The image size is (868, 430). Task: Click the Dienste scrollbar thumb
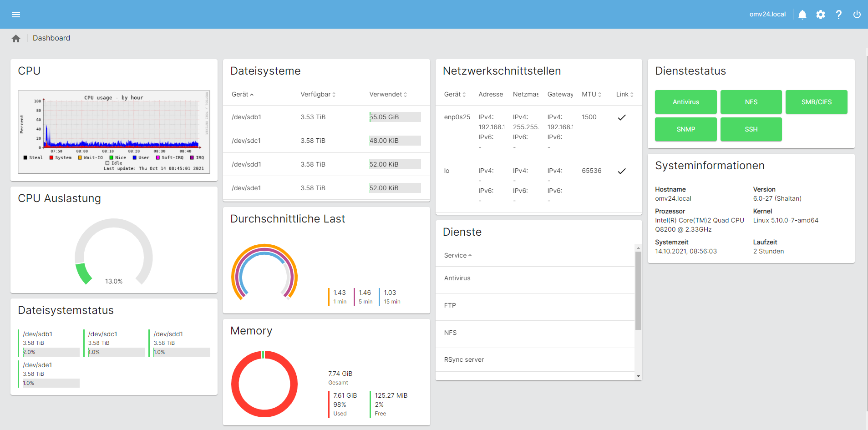click(x=638, y=290)
